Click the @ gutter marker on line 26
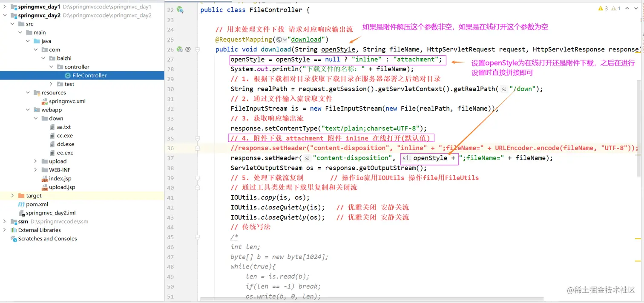The image size is (644, 303). [188, 49]
